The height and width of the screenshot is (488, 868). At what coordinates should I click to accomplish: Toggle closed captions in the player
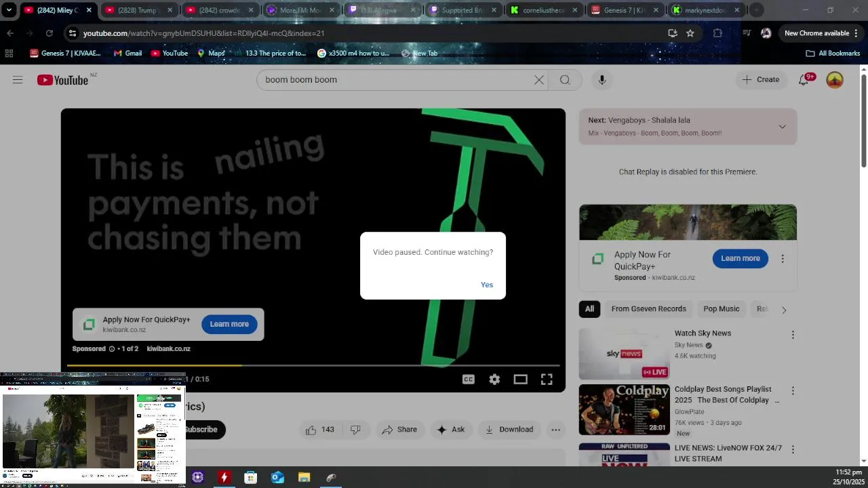pos(468,380)
